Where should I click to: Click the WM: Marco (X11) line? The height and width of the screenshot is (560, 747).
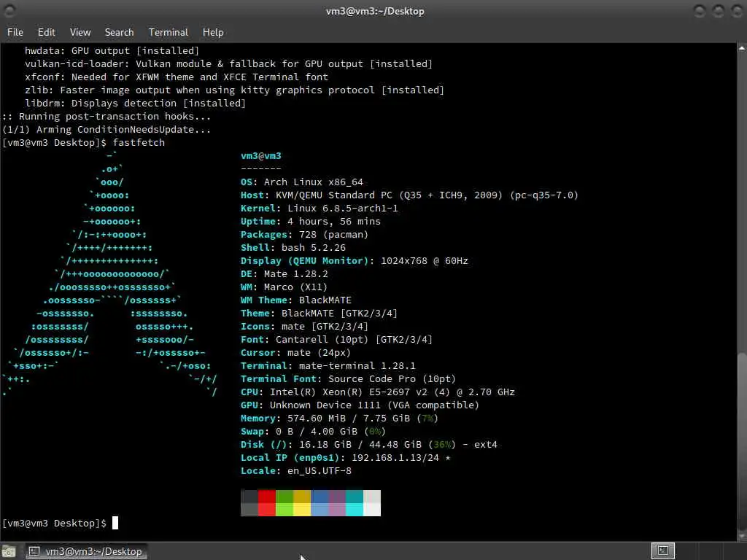(x=285, y=287)
